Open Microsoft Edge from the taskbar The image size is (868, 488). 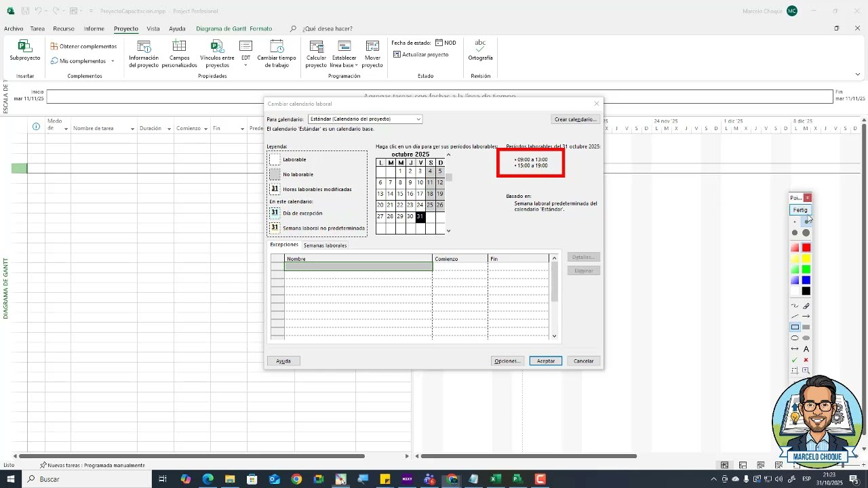pyautogui.click(x=208, y=479)
